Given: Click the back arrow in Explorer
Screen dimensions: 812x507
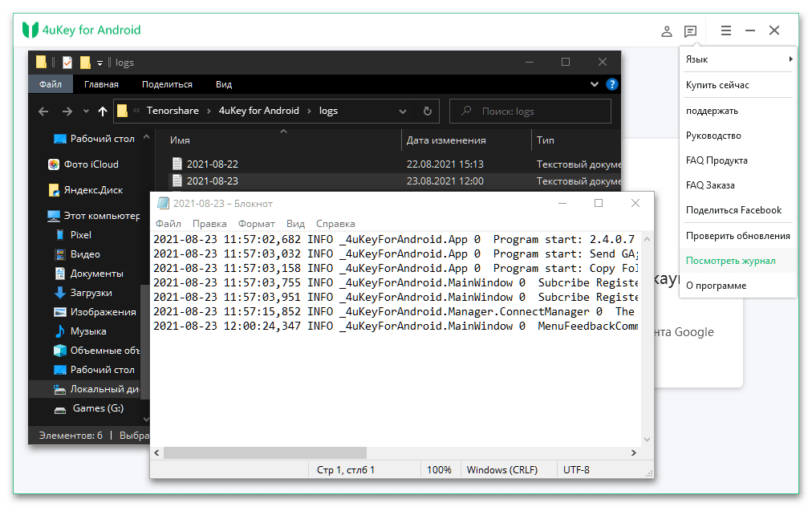Looking at the screenshot, I should (x=43, y=112).
